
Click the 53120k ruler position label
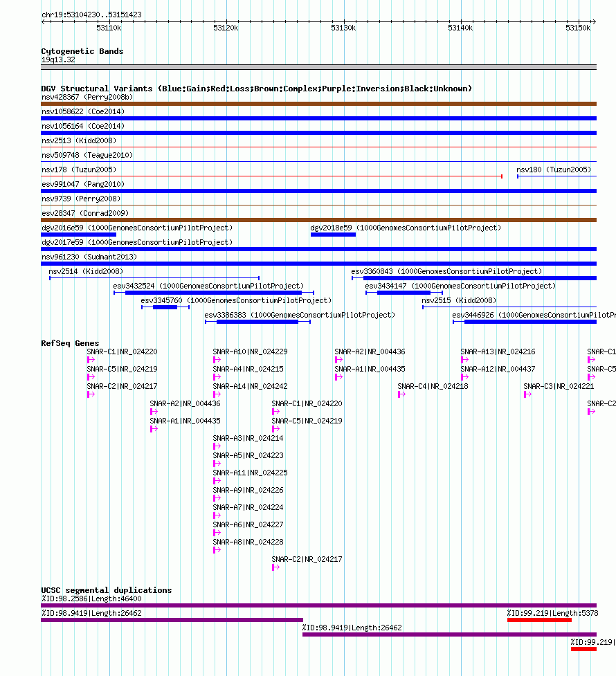[x=226, y=28]
